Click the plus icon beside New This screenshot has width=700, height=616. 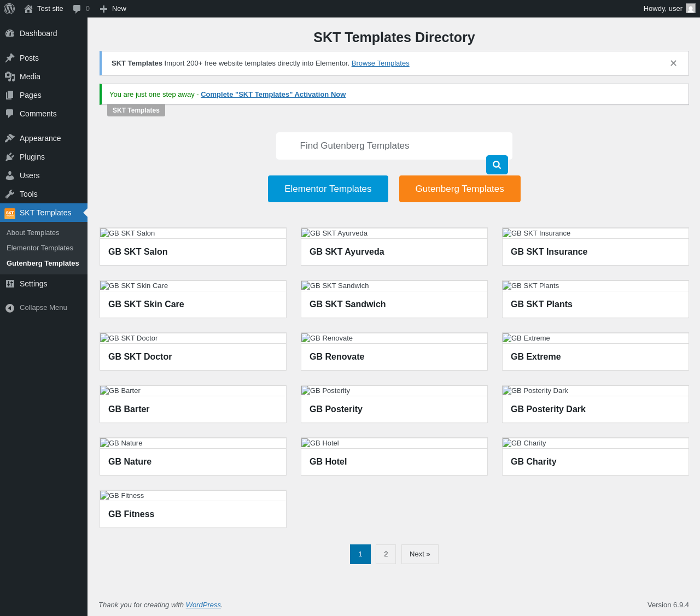[x=103, y=9]
